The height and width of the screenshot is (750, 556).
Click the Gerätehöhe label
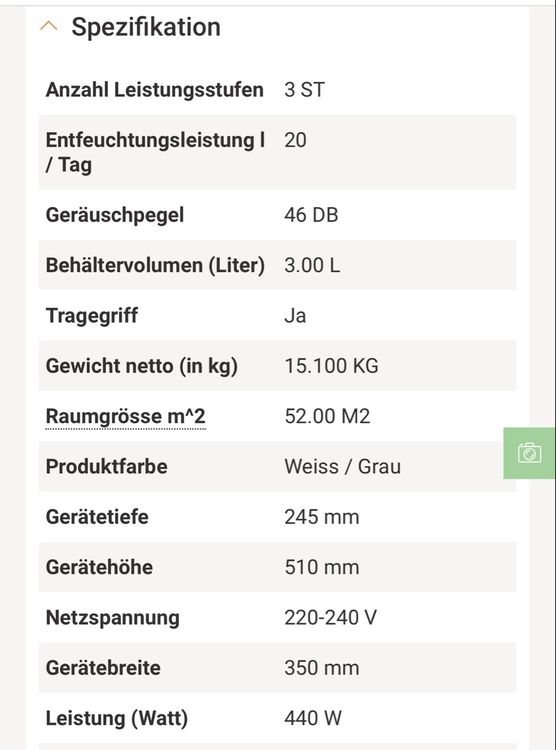100,567
